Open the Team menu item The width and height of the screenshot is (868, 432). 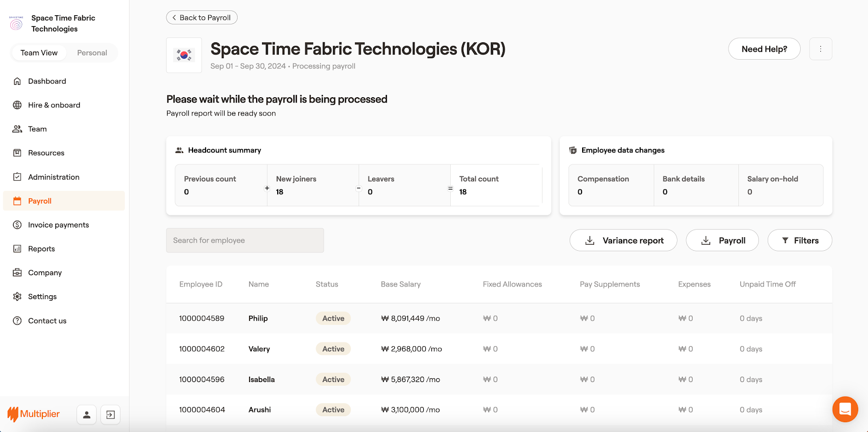64,129
